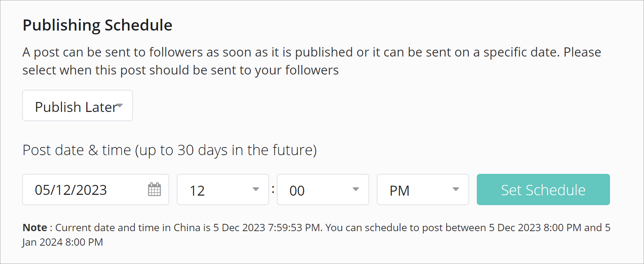
Task: Click the Publish Later dropdown arrow
Action: [x=120, y=105]
